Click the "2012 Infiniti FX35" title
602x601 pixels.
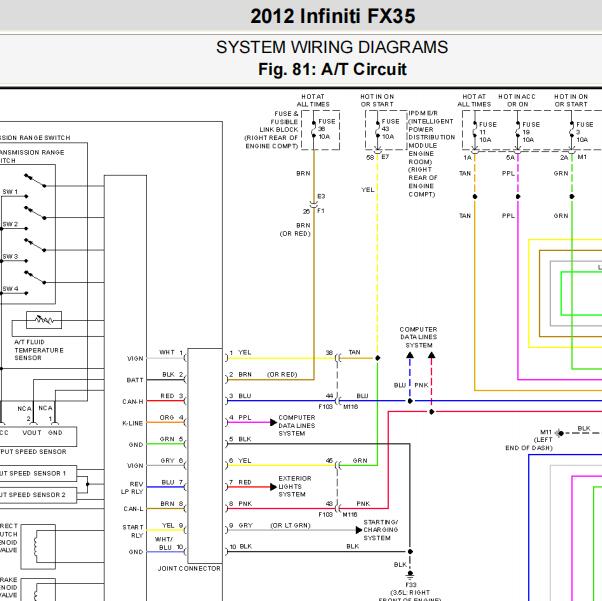coord(332,17)
